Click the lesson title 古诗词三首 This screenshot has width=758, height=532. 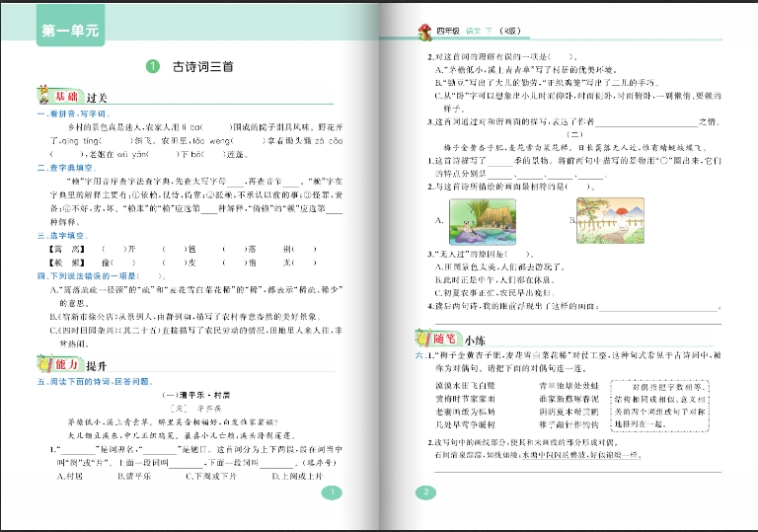[x=203, y=67]
